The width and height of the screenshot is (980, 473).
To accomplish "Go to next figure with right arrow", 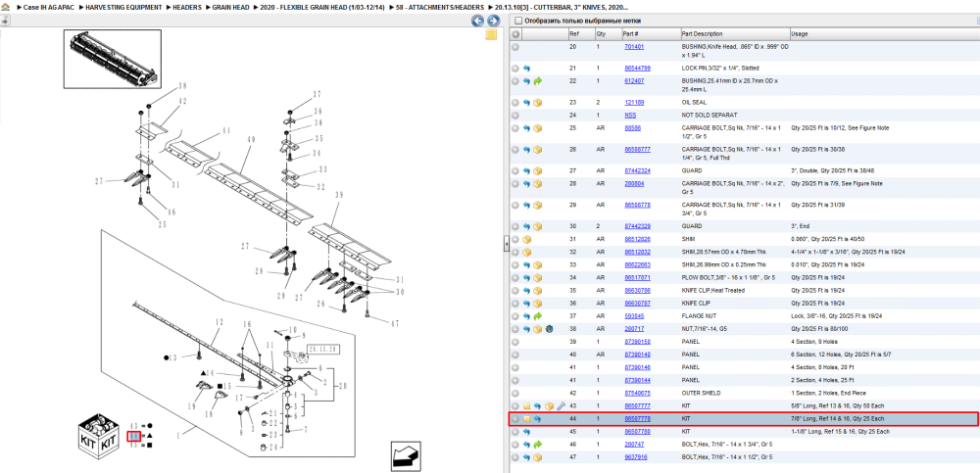I will tap(493, 21).
